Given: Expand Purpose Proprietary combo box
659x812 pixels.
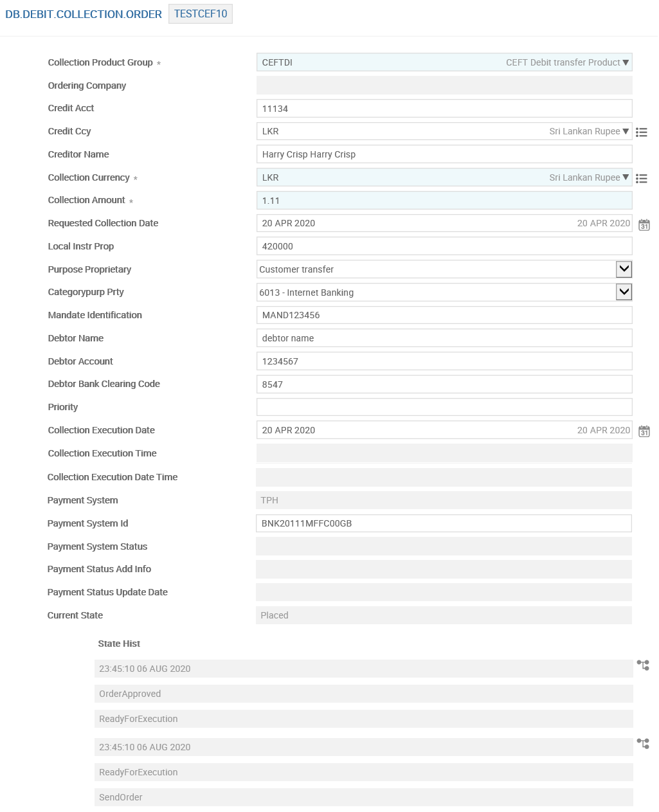Looking at the screenshot, I should pos(624,269).
